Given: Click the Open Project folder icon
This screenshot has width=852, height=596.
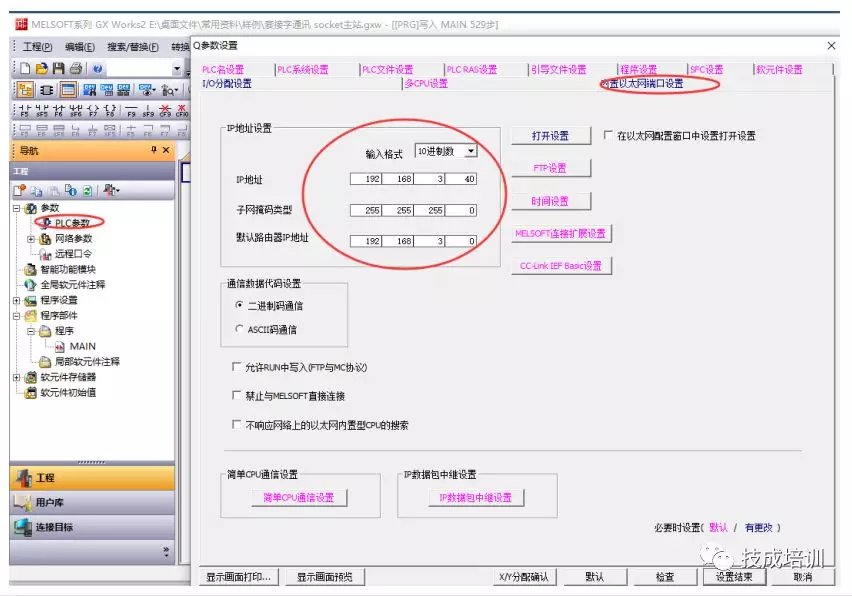Looking at the screenshot, I should coord(41,68).
